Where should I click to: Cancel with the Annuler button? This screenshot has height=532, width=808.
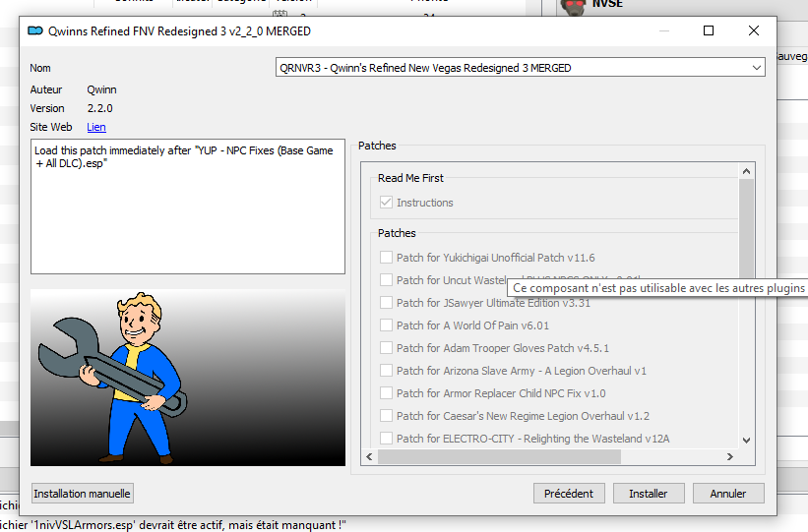[x=728, y=494]
